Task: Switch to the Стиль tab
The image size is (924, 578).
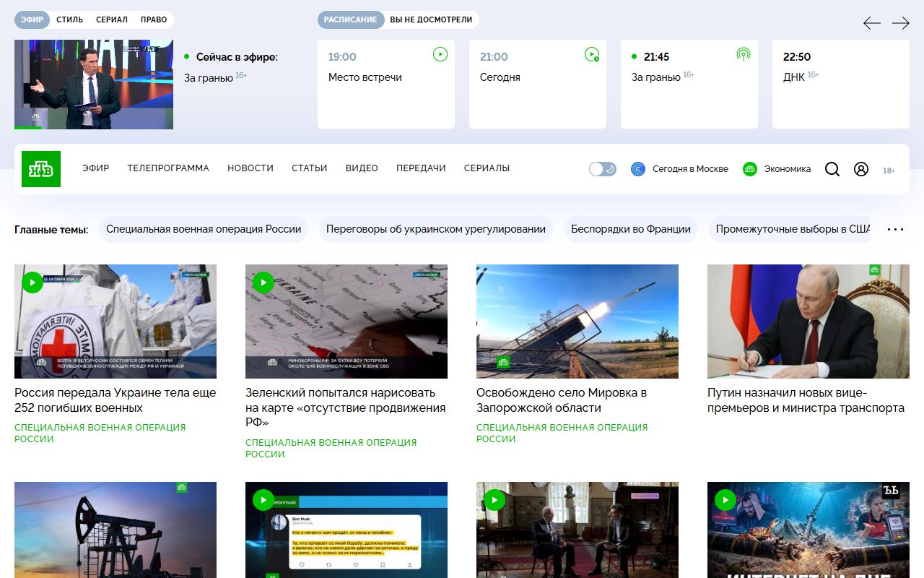Action: tap(70, 20)
